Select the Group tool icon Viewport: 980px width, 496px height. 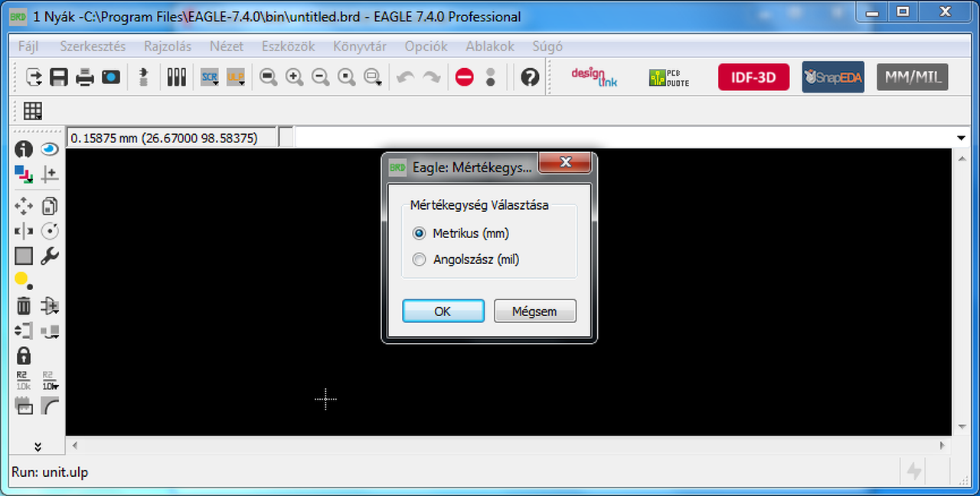[x=24, y=256]
